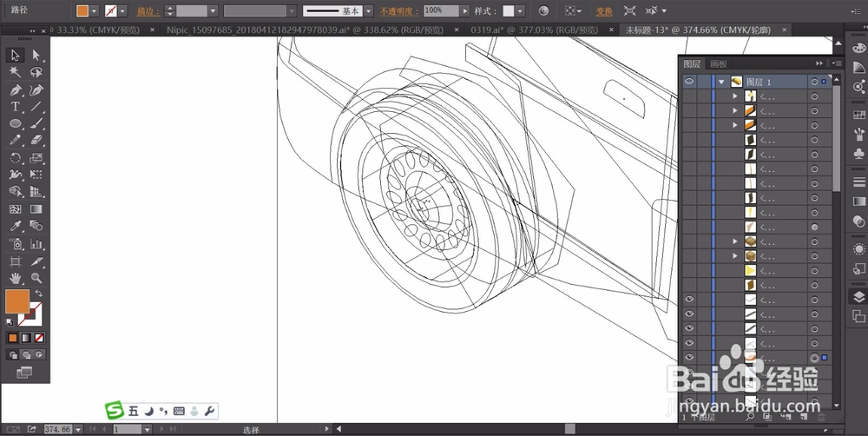This screenshot has width=868, height=436.
Task: Select the Blend tool
Action: click(x=36, y=226)
